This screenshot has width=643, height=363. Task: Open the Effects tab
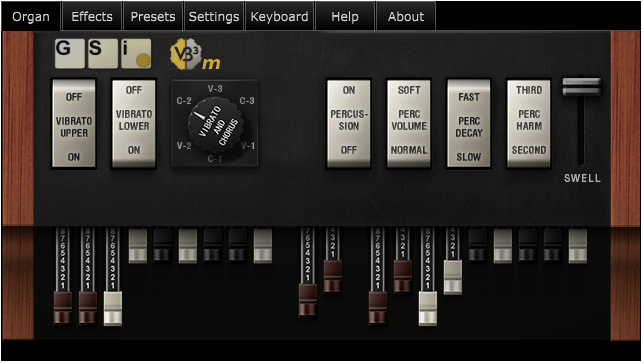92,16
